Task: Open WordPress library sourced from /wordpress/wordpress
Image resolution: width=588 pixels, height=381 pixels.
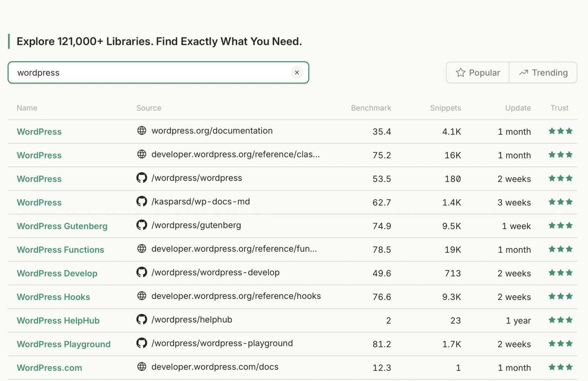Action: point(39,179)
